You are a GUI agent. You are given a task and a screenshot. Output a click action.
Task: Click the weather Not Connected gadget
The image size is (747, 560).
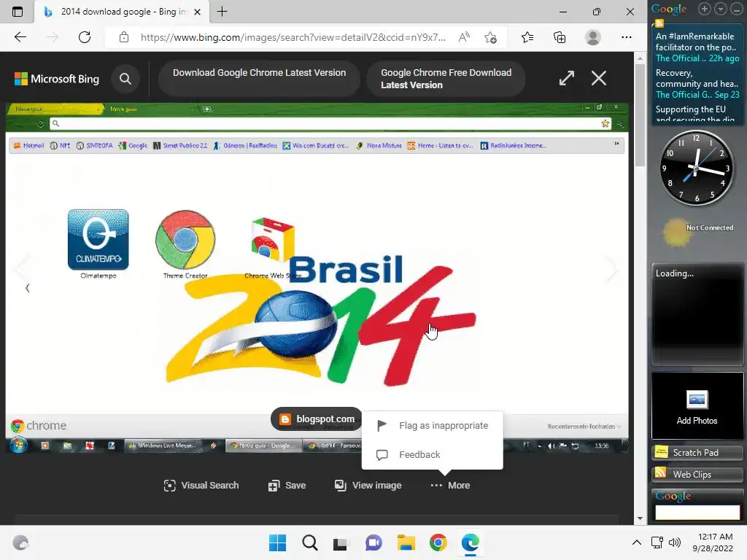point(697,231)
